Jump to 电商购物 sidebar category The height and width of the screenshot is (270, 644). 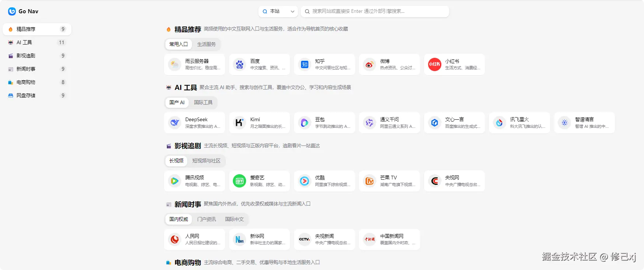pos(37,82)
